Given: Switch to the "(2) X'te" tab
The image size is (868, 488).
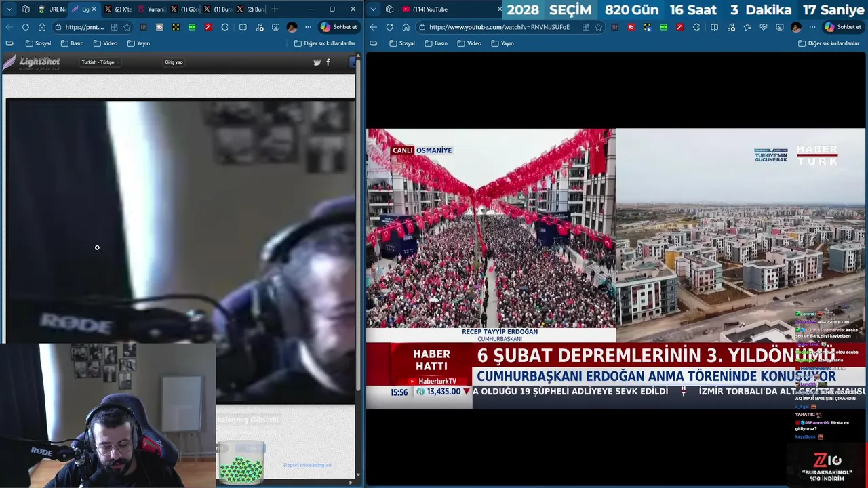Looking at the screenshot, I should (x=118, y=9).
